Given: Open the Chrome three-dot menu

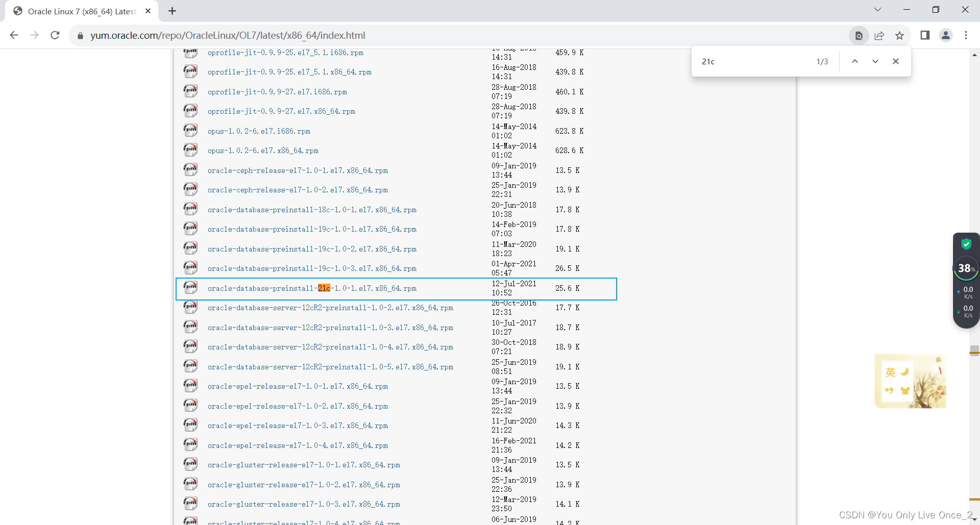Looking at the screenshot, I should [966, 35].
